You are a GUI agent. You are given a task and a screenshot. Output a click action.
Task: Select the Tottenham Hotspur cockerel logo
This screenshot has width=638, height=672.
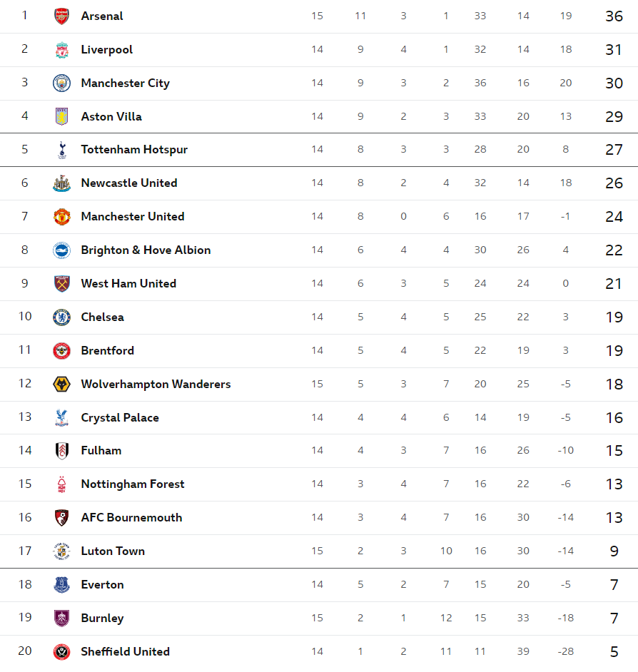coord(62,150)
